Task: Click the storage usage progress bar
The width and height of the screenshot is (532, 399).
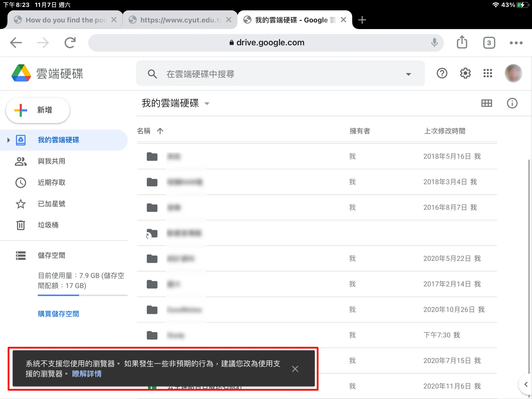Action: click(83, 295)
